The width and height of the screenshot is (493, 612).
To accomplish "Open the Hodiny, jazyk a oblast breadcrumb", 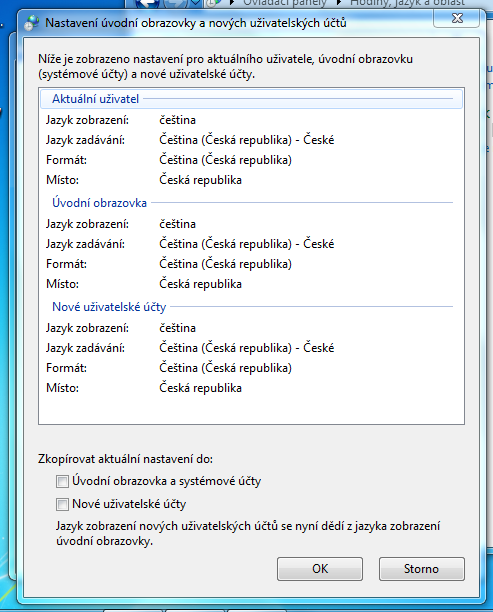I will pos(407,3).
